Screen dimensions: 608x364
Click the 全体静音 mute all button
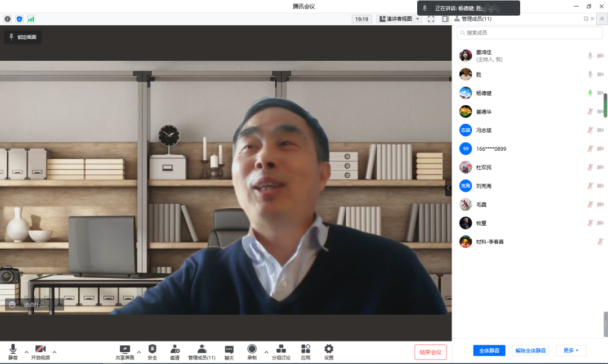489,350
